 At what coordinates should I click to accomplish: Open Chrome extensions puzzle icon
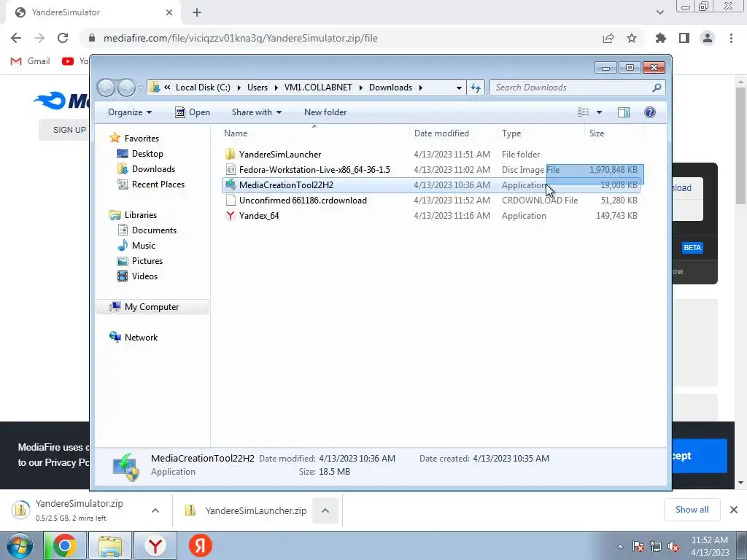pos(660,38)
